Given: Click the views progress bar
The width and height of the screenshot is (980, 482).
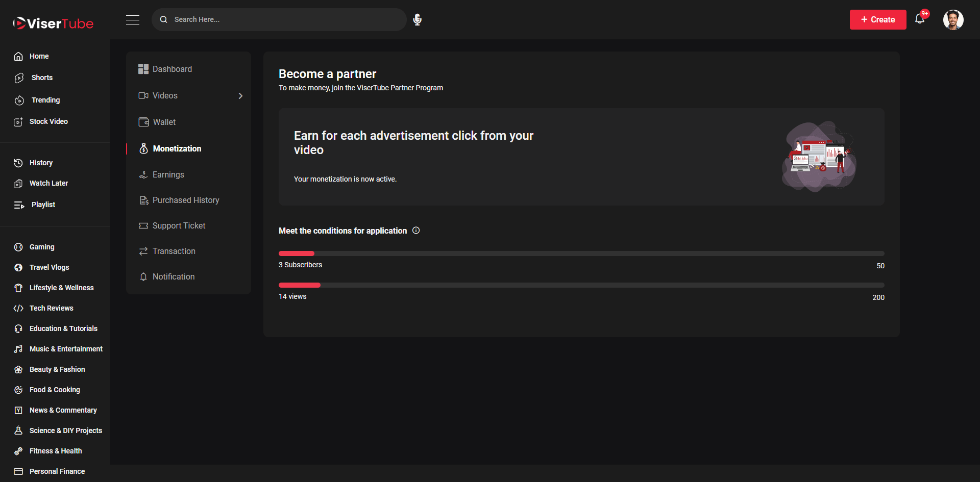Looking at the screenshot, I should [581, 285].
